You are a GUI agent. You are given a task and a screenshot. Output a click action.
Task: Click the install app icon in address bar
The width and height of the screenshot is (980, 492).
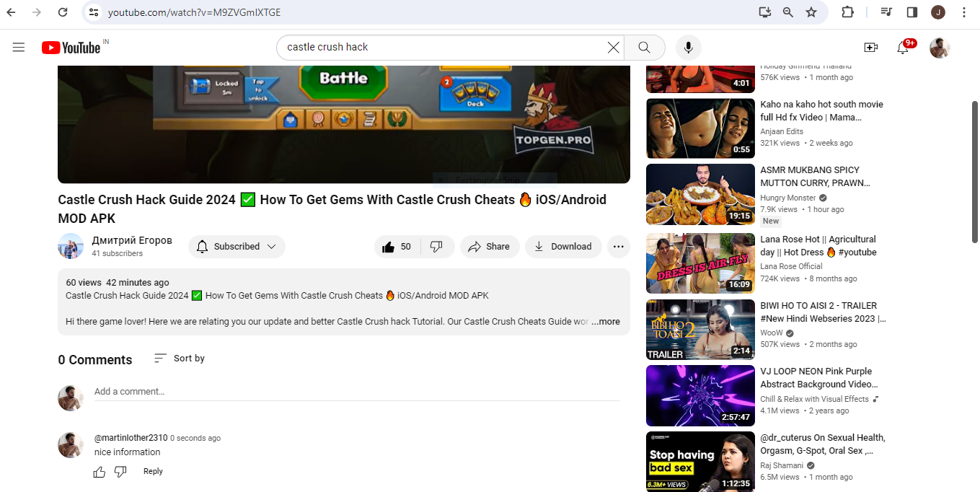point(764,12)
